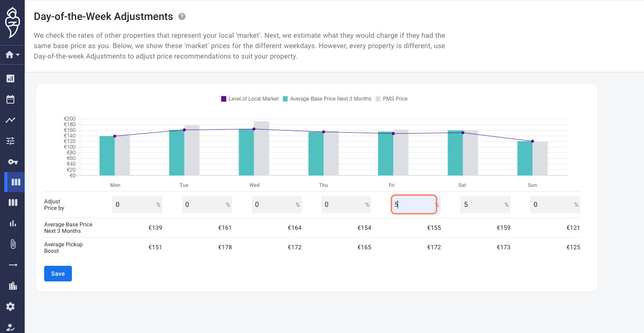
Task: Click the help question mark beside title
Action: point(182,16)
